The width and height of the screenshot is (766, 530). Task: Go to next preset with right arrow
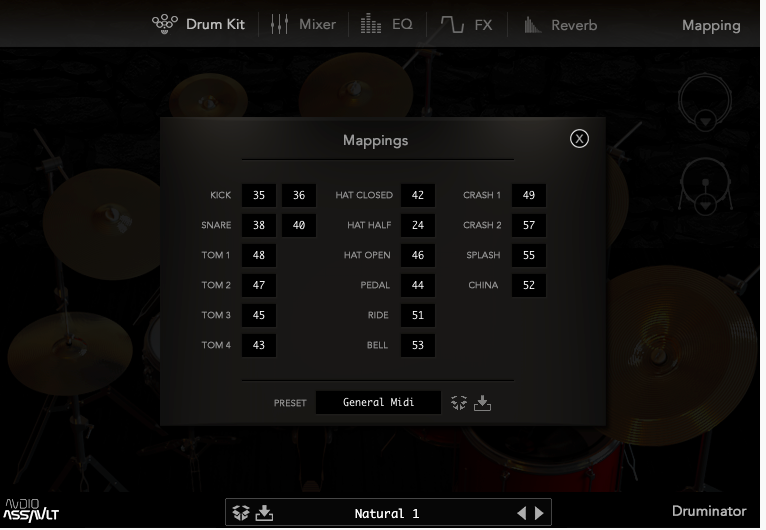(x=539, y=513)
